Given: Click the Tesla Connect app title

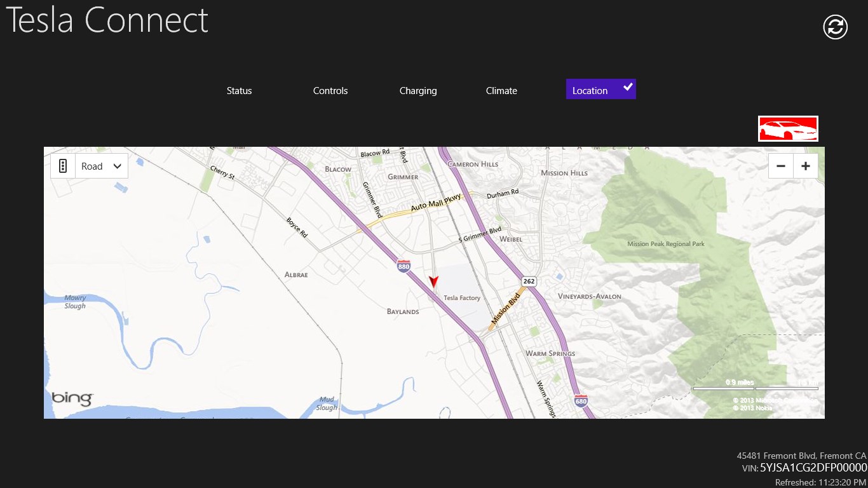Looking at the screenshot, I should click(107, 20).
